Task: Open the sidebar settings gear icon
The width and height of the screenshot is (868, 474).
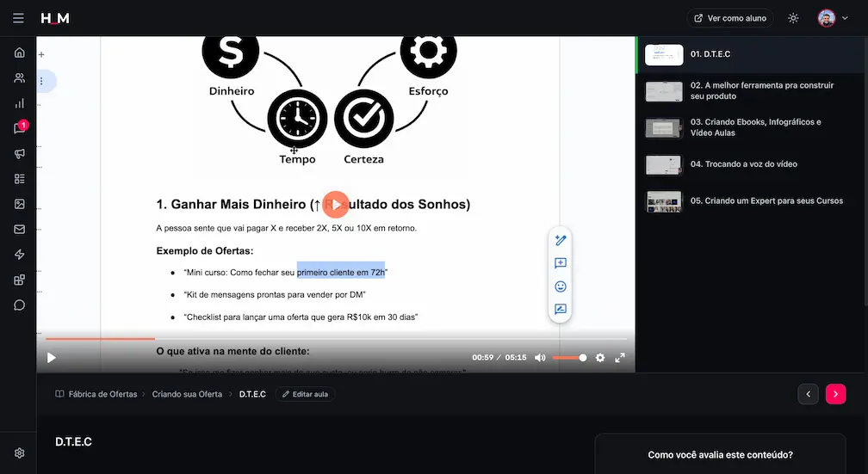Action: click(19, 453)
